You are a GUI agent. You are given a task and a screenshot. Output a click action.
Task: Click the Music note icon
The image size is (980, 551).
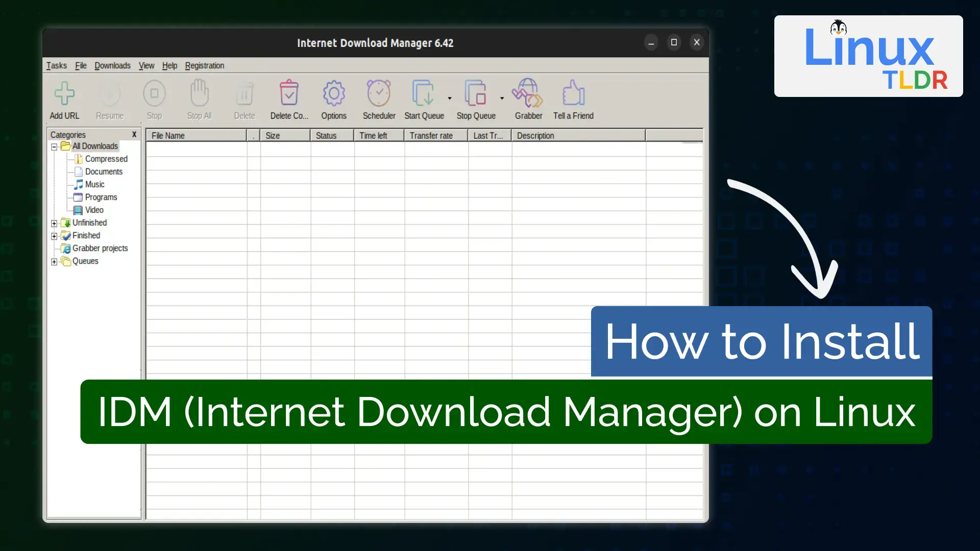click(78, 184)
